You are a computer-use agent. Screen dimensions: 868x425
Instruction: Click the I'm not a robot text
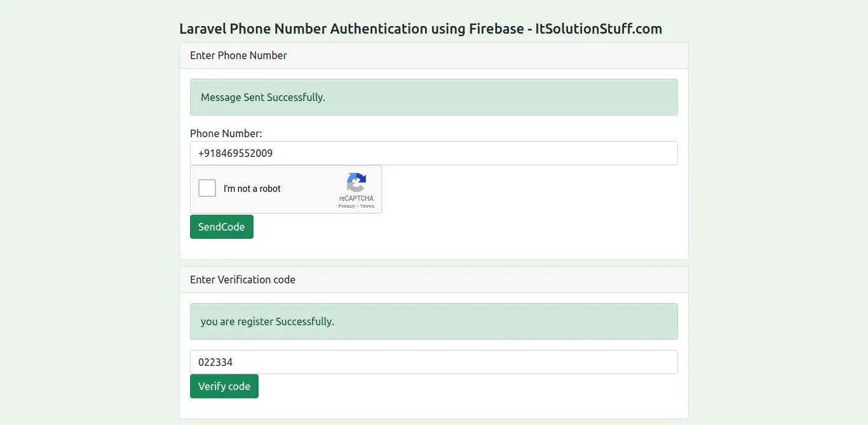click(252, 189)
